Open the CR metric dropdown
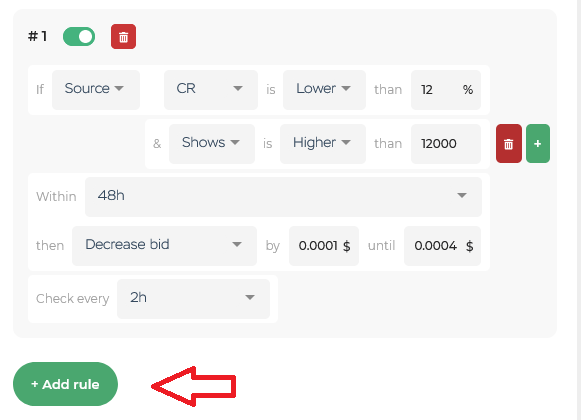 pyautogui.click(x=210, y=90)
